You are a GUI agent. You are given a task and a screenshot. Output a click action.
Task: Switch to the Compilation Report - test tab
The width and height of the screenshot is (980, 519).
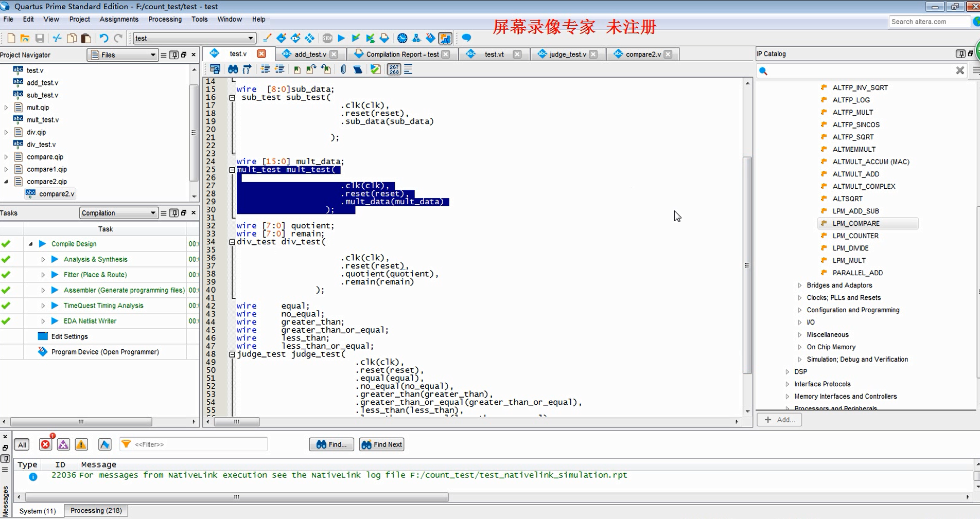pyautogui.click(x=402, y=54)
